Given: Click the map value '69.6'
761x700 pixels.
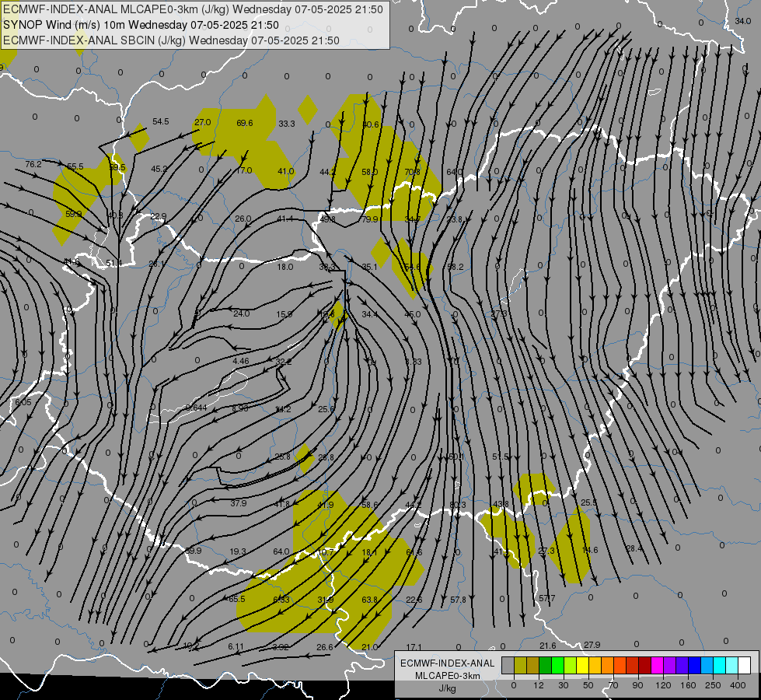Looking at the screenshot, I should (245, 123).
